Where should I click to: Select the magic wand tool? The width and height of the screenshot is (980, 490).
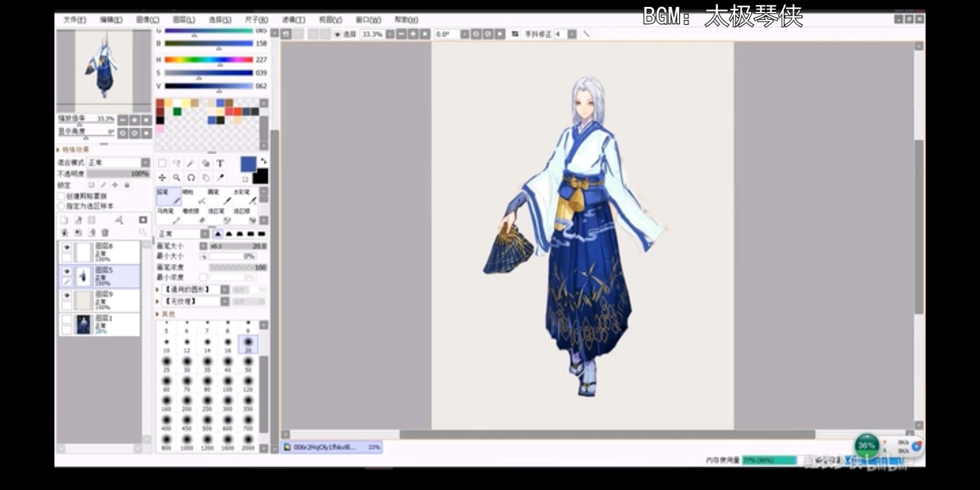tap(191, 163)
